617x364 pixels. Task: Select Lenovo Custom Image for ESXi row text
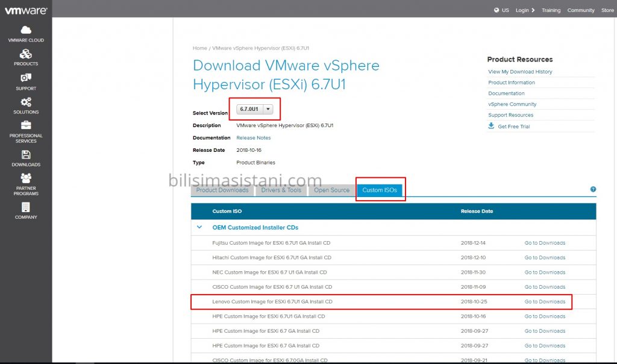click(272, 301)
